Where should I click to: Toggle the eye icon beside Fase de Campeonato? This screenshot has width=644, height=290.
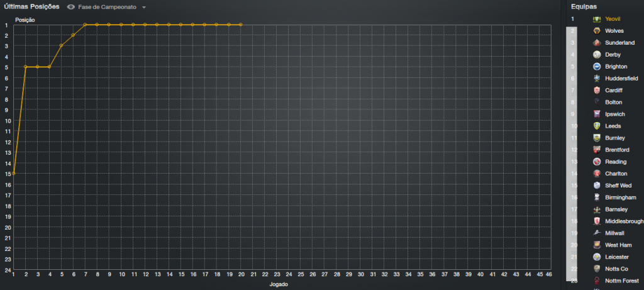[x=71, y=7]
